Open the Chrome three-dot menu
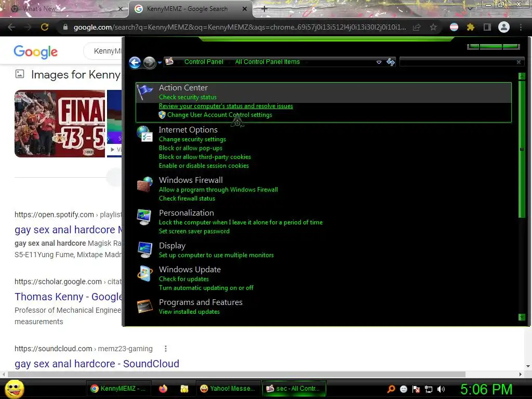 click(x=521, y=27)
